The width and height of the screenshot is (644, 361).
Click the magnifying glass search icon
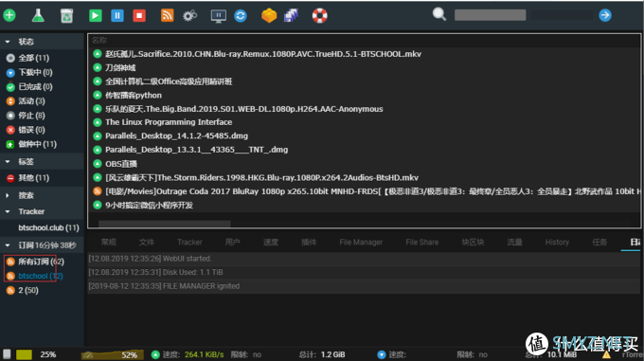[439, 14]
